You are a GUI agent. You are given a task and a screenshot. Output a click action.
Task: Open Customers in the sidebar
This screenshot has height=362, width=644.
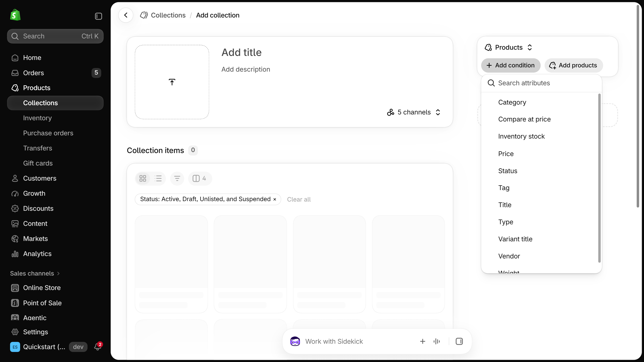tap(55, 178)
